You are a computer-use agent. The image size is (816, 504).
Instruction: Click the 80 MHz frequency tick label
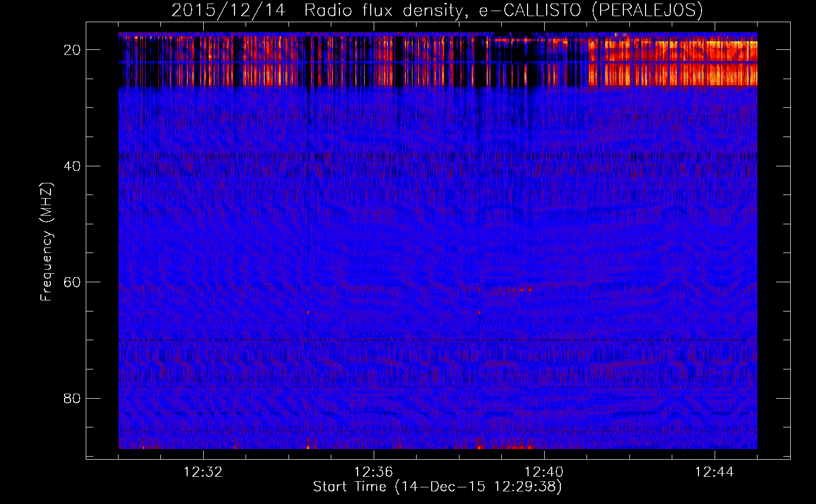[73, 398]
